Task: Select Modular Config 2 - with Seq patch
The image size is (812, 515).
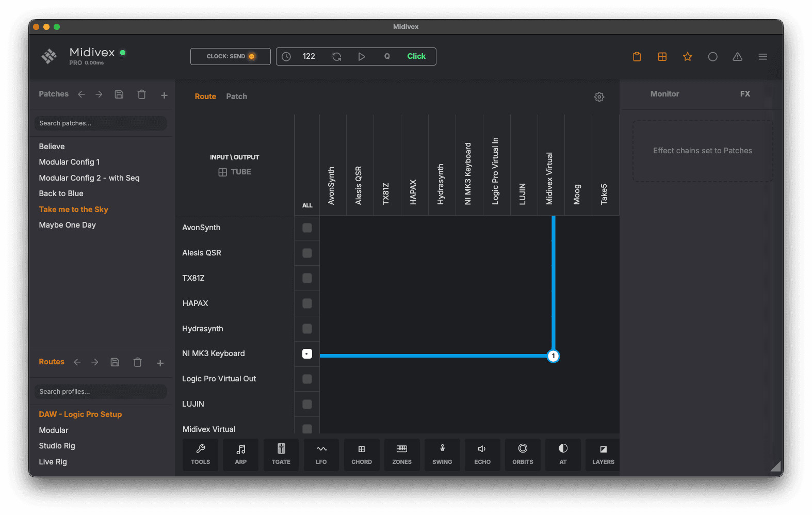Action: point(89,178)
